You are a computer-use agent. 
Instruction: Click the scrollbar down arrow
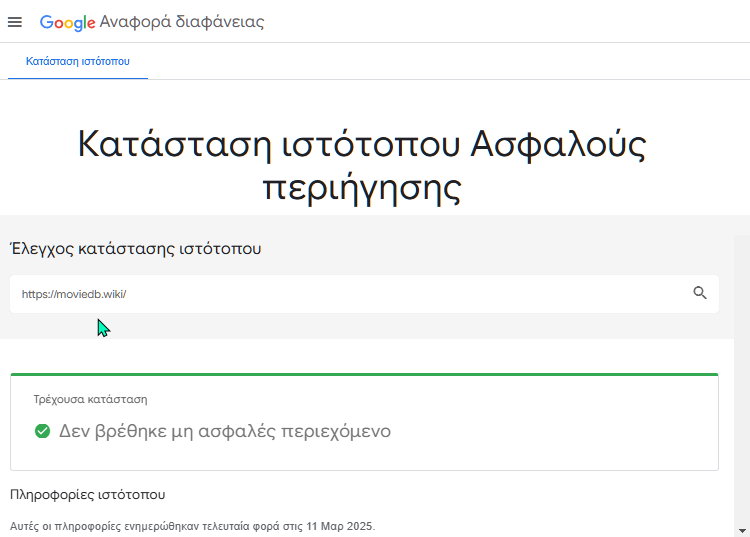742,531
